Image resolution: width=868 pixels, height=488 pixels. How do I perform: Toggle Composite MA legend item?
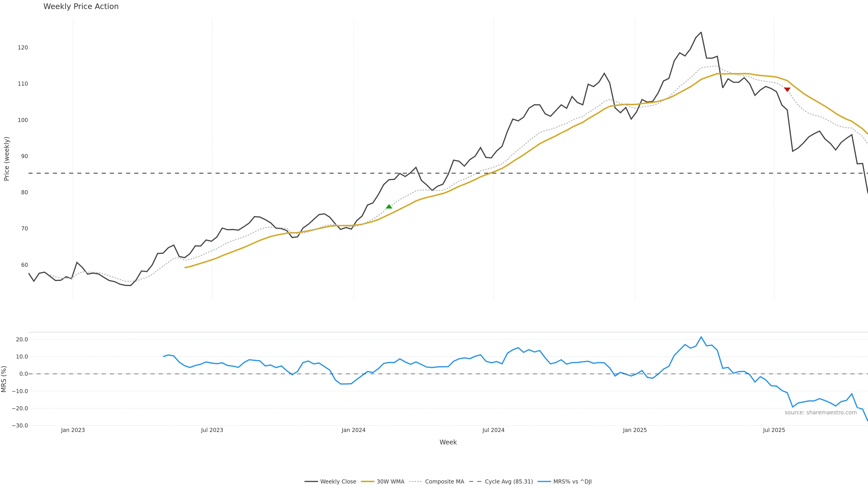pyautogui.click(x=444, y=482)
